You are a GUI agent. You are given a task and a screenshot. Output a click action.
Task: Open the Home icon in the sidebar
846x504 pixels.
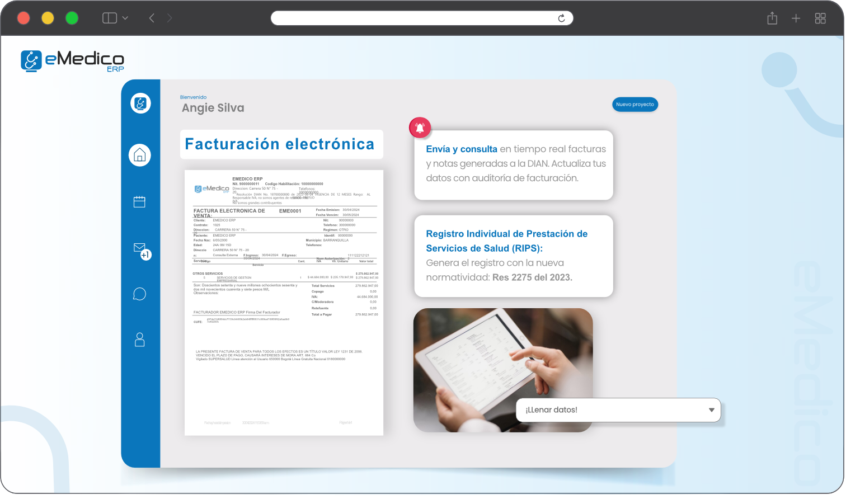(140, 155)
